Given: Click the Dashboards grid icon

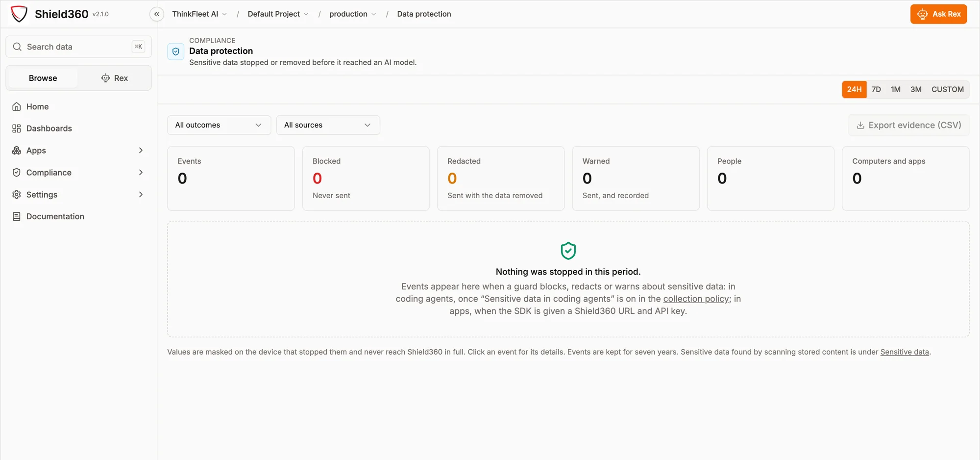Looking at the screenshot, I should tap(17, 128).
